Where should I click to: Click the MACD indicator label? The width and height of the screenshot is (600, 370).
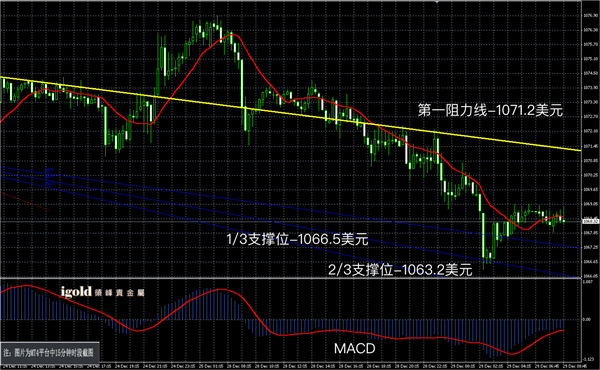[355, 349]
